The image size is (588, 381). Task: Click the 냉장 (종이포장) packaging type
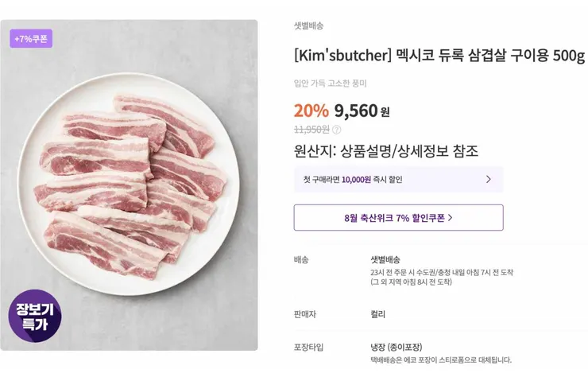[396, 348]
